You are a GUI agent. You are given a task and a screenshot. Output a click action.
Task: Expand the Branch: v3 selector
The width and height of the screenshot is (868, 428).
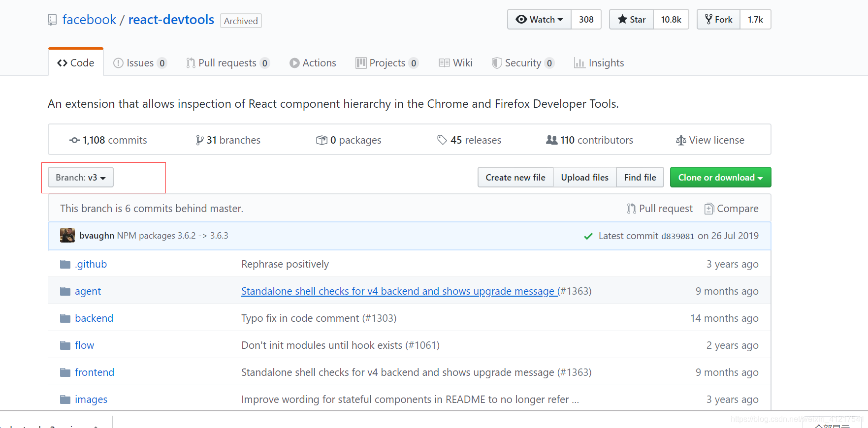click(x=81, y=177)
